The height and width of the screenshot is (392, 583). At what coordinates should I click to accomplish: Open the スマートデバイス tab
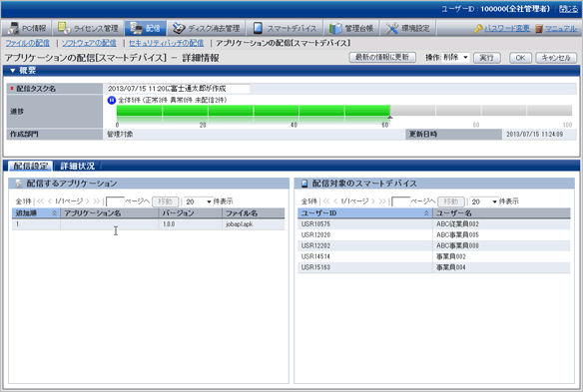tap(285, 28)
